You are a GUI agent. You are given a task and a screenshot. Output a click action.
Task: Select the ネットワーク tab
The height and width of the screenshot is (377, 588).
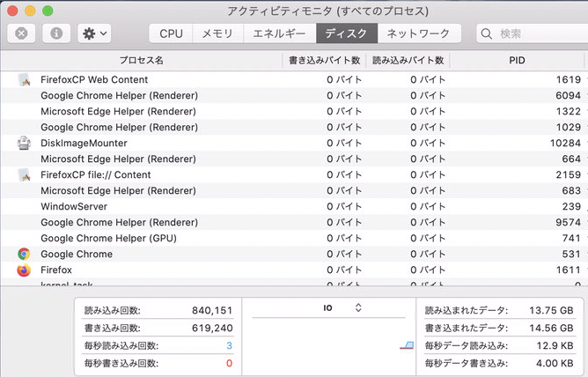tap(419, 33)
